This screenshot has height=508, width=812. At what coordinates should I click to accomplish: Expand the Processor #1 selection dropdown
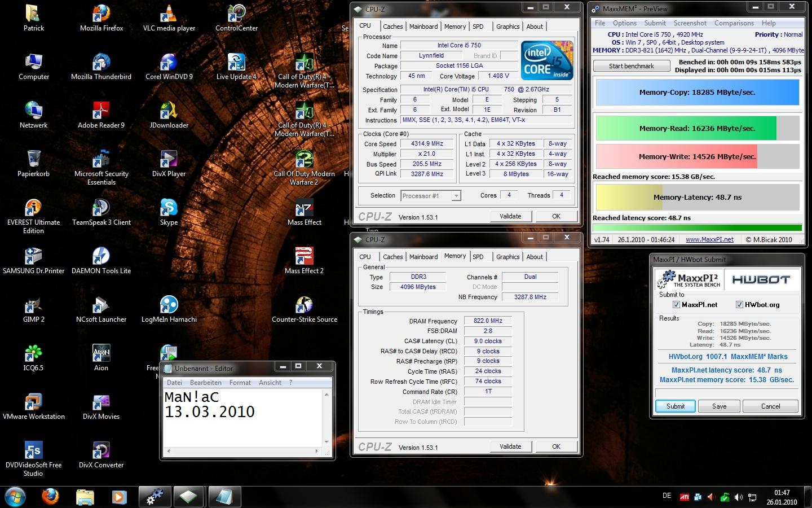coord(456,196)
